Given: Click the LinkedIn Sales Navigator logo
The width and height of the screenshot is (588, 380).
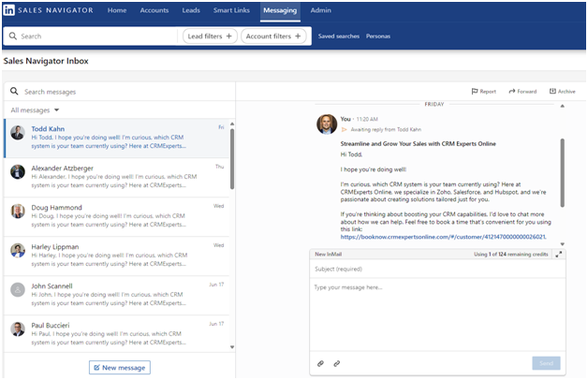Looking at the screenshot, I should coord(49,10).
